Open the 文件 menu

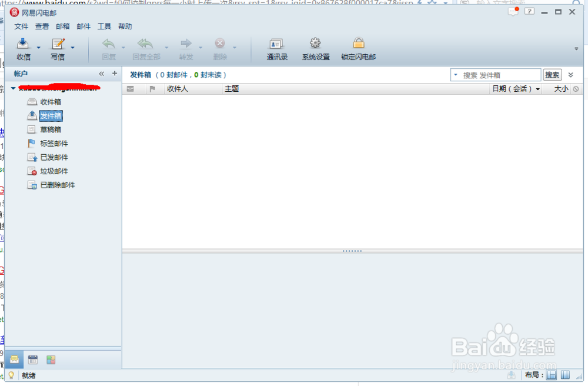(x=21, y=26)
